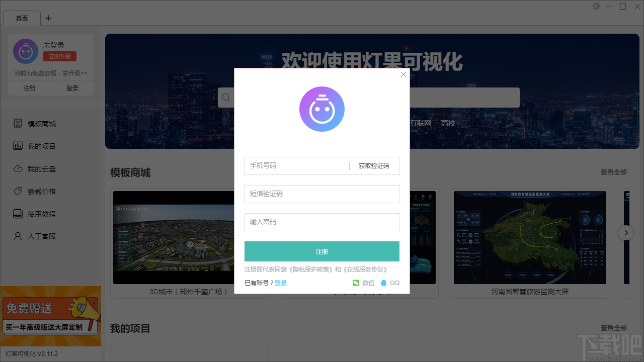Open the settings gear in title bar
This screenshot has height=362, width=644.
[x=596, y=6]
